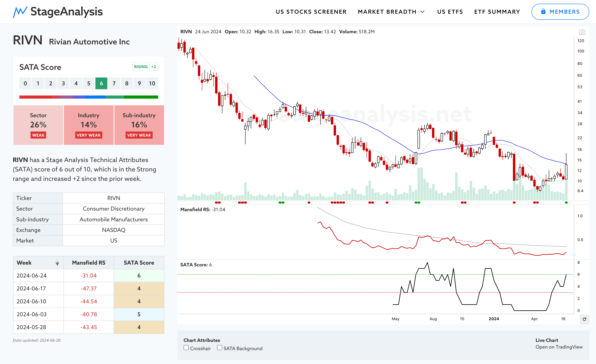596x364 pixels.
Task: Click the lock icon in Members button
Action: 543,12
